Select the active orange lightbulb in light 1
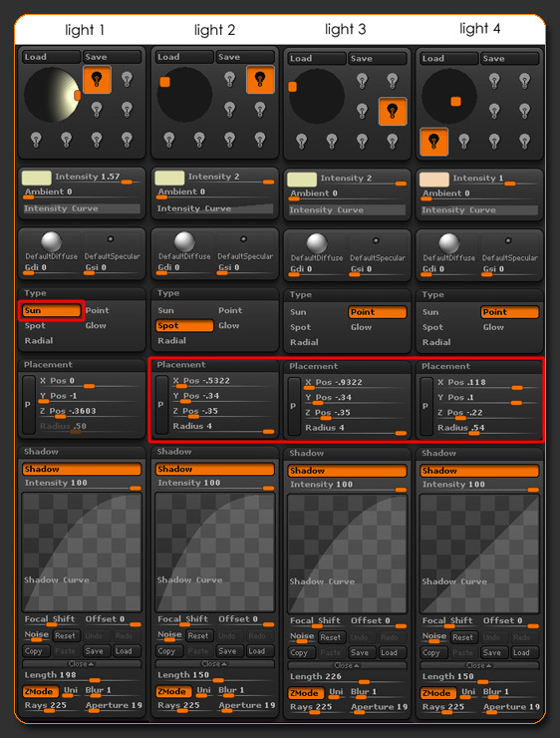 [x=97, y=80]
